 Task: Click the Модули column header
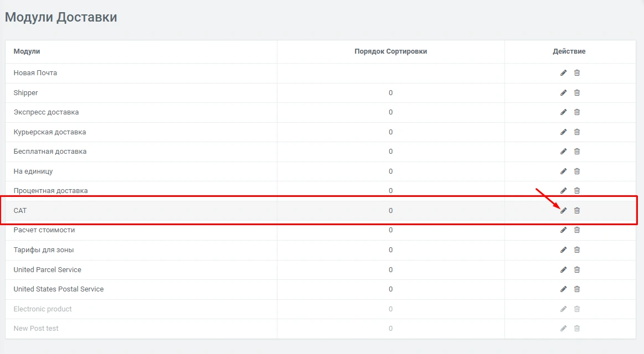click(x=27, y=51)
